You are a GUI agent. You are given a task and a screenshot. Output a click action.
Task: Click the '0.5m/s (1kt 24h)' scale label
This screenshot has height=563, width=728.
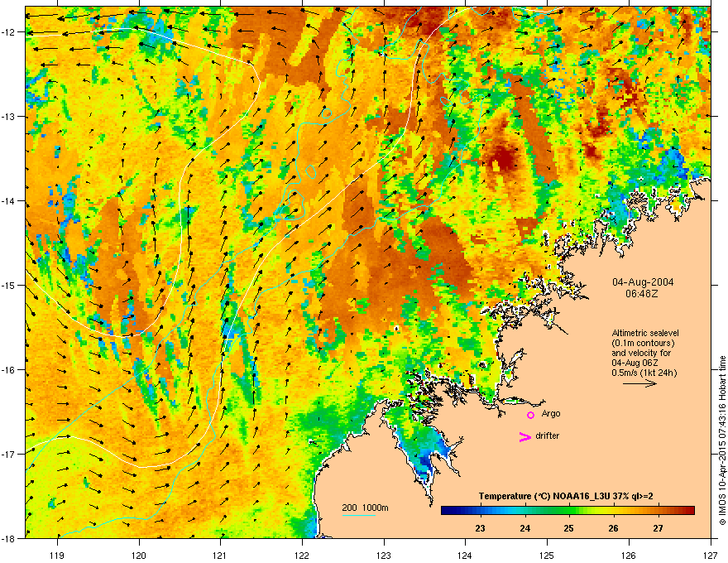[644, 373]
